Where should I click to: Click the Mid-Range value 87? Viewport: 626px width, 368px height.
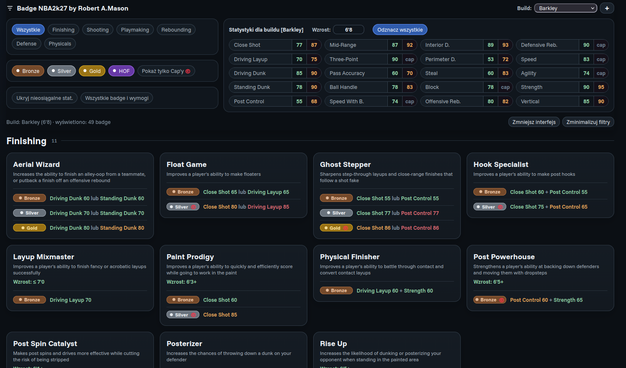395,45
